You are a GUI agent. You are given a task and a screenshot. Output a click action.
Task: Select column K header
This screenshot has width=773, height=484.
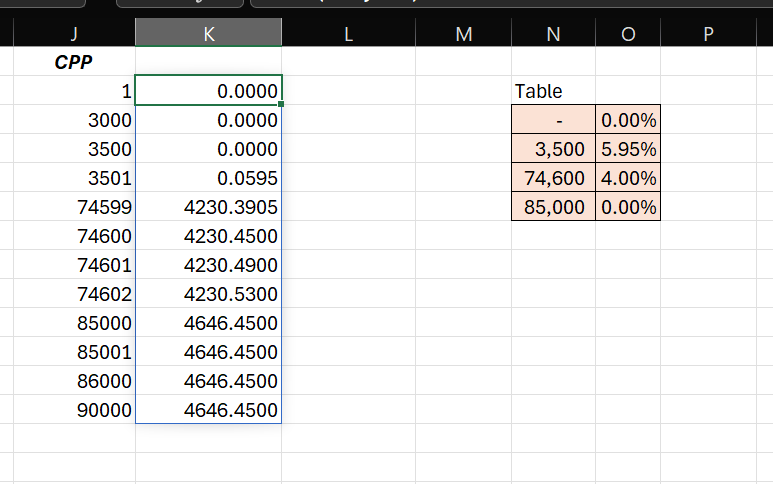click(x=209, y=34)
